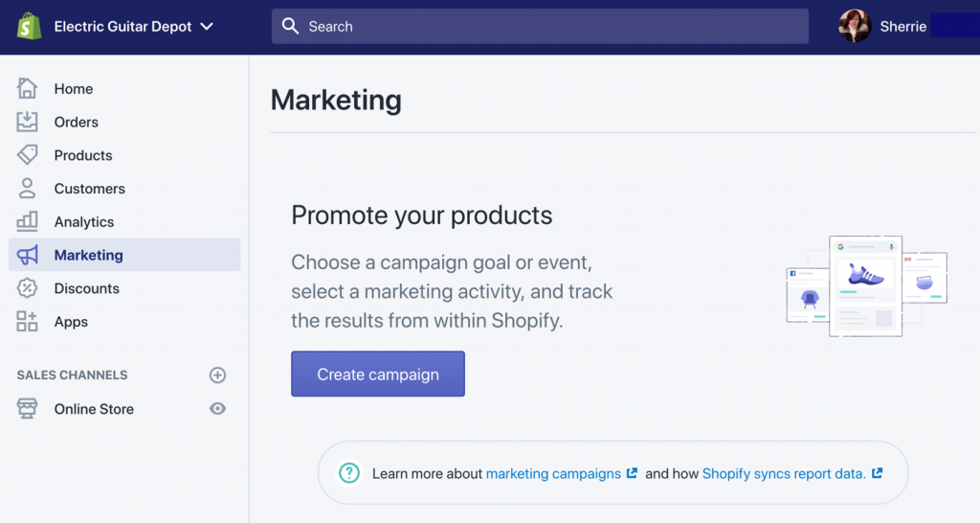Click into the Search field
The width and height of the screenshot is (980, 523).
pos(540,27)
